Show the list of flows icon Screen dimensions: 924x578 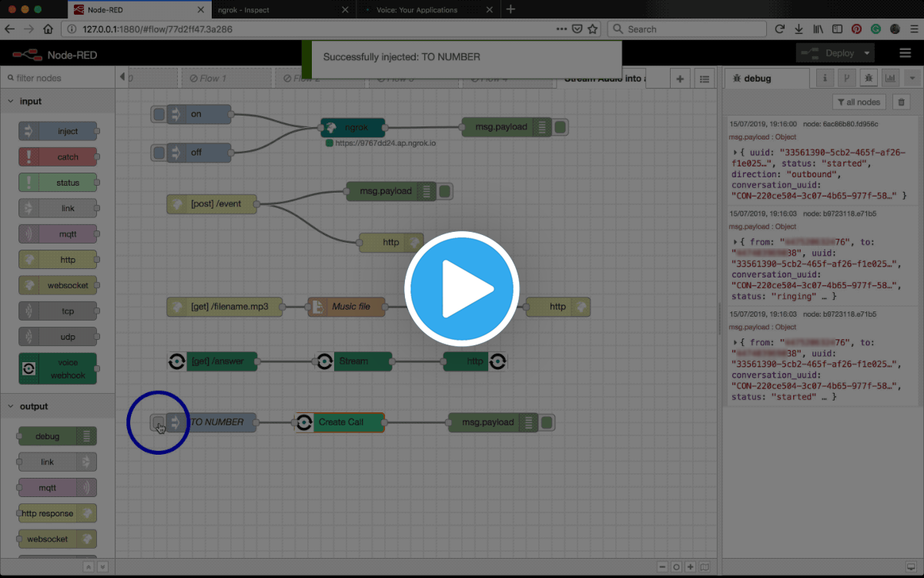click(704, 79)
